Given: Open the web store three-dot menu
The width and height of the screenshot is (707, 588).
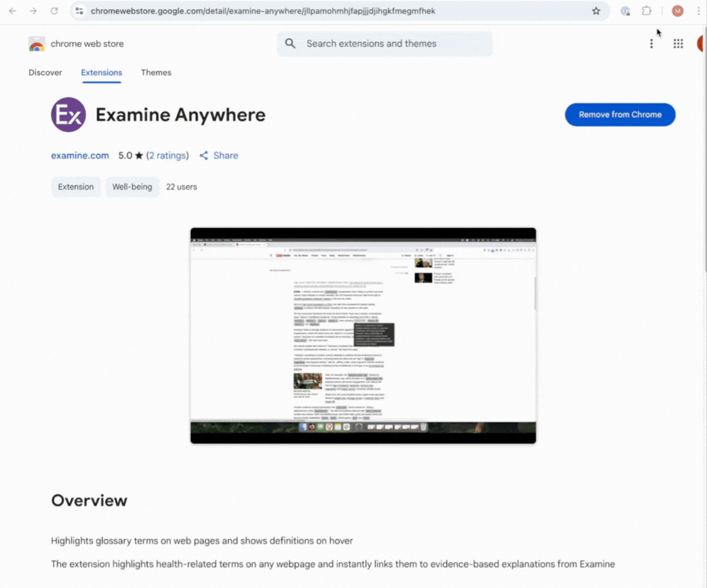Looking at the screenshot, I should click(651, 44).
